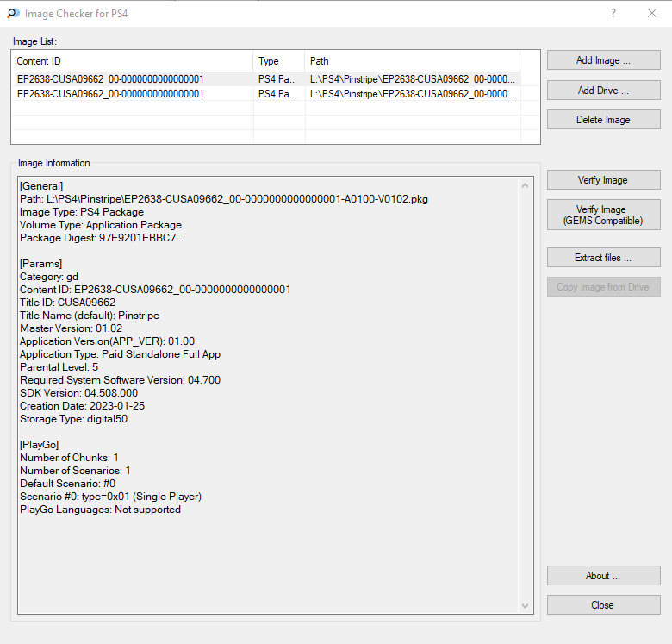
Task: Click Number of Chunks: 1 line
Action: (69, 458)
